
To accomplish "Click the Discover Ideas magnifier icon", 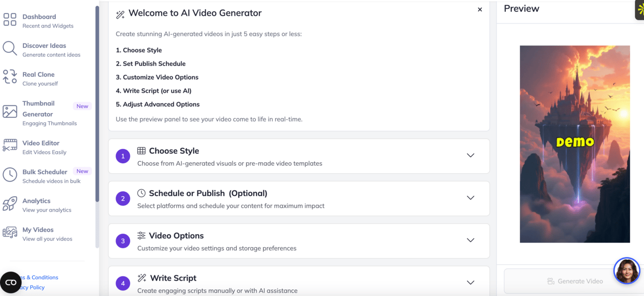I will pyautogui.click(x=10, y=48).
